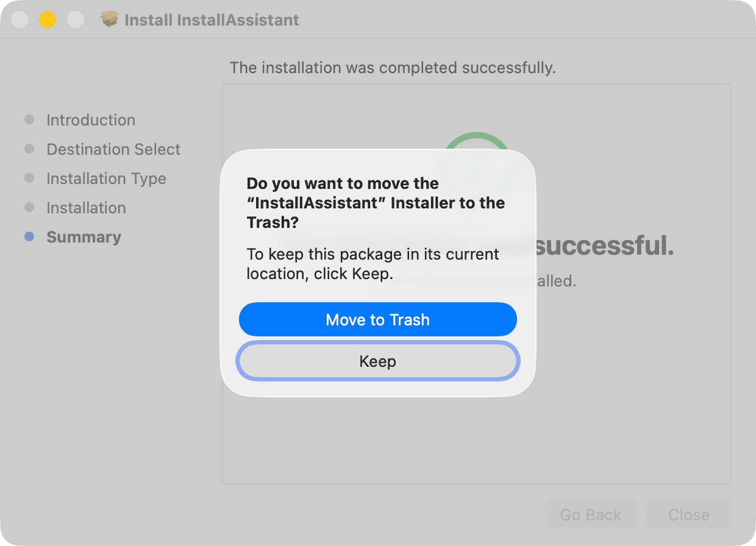Click the Installation Type step bullet
756x546 pixels.
[x=29, y=179]
